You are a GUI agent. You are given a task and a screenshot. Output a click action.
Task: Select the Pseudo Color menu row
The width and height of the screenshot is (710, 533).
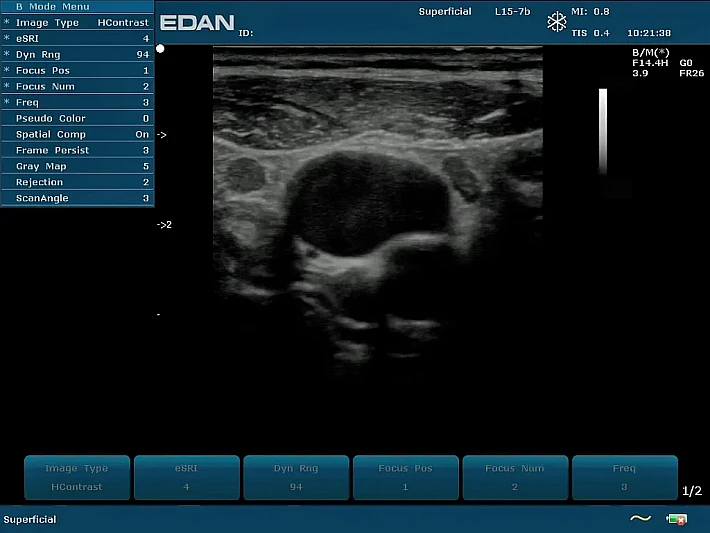coord(78,118)
